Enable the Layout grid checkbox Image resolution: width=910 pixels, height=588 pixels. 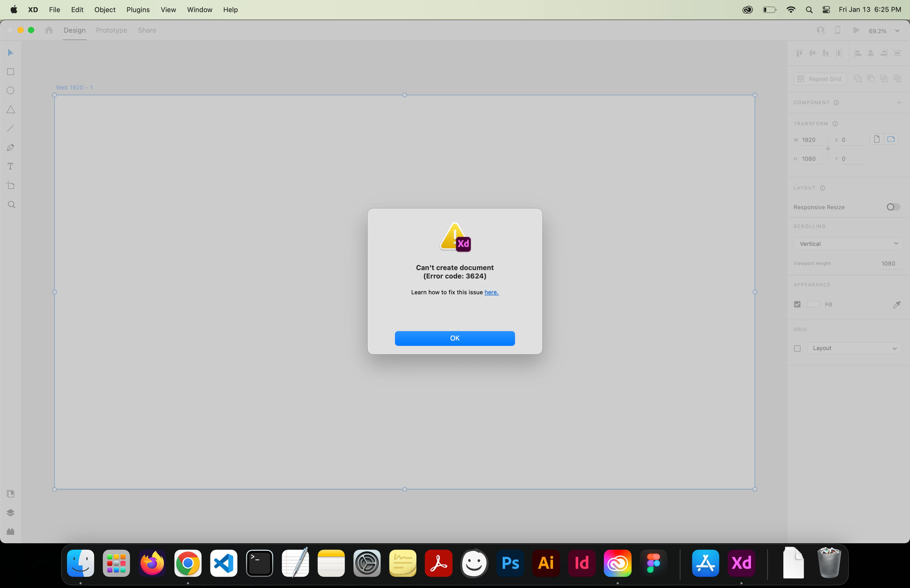(797, 348)
